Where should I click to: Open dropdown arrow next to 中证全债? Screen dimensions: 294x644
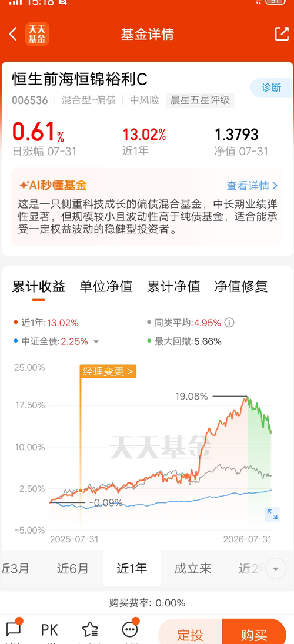96,342
